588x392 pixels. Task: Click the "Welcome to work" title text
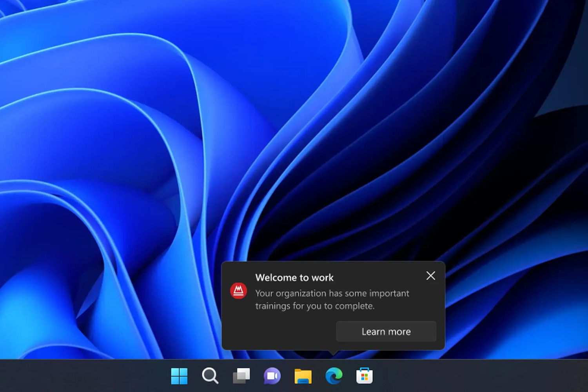(294, 277)
